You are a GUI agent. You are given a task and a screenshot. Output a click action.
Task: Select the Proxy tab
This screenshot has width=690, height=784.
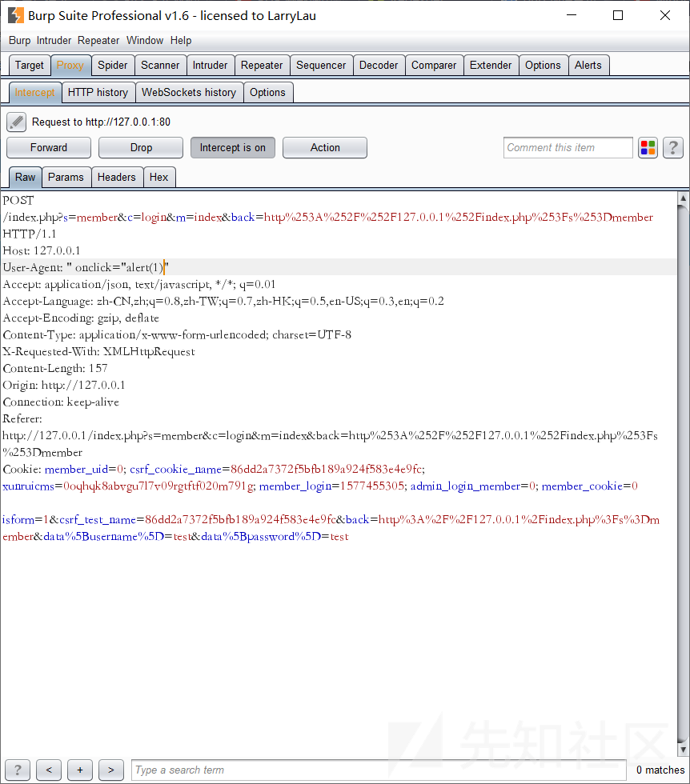[x=70, y=66]
